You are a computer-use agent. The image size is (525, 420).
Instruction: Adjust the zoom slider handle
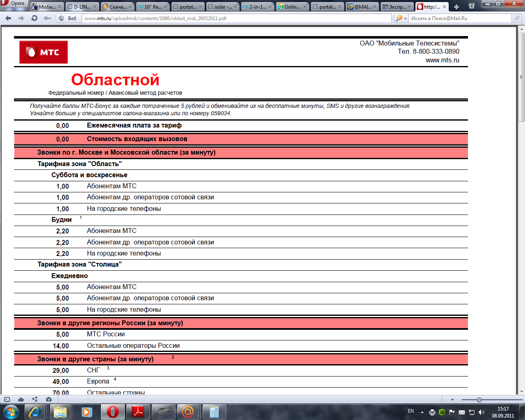pyautogui.click(x=479, y=399)
